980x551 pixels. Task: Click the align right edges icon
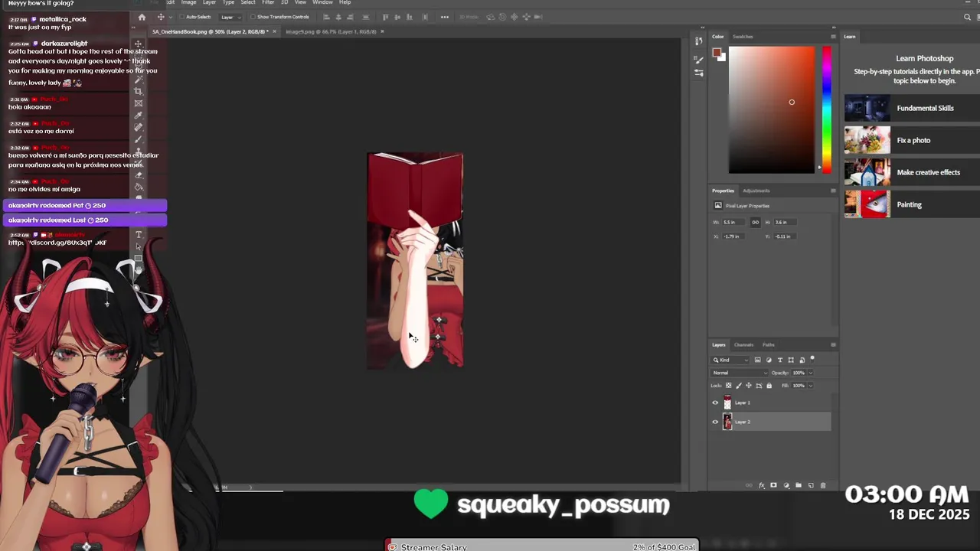coord(351,17)
